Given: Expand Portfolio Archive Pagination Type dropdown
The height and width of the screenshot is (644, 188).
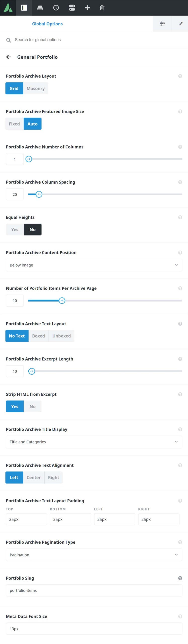Looking at the screenshot, I should 94,555.
